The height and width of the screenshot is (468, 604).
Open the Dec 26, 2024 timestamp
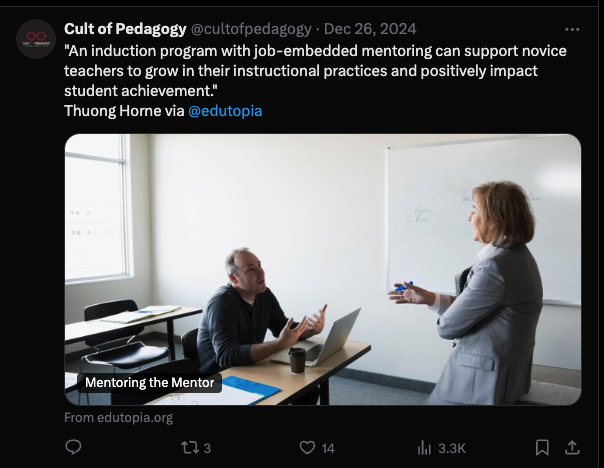tap(370, 29)
